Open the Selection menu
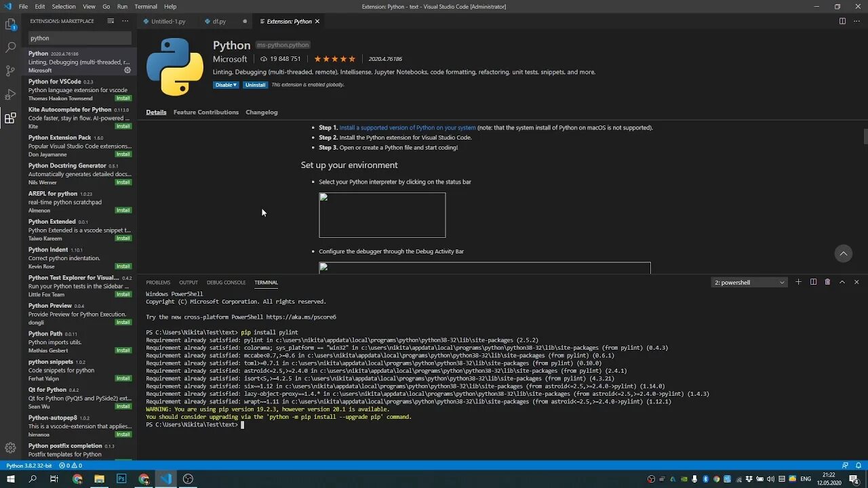 tap(64, 6)
